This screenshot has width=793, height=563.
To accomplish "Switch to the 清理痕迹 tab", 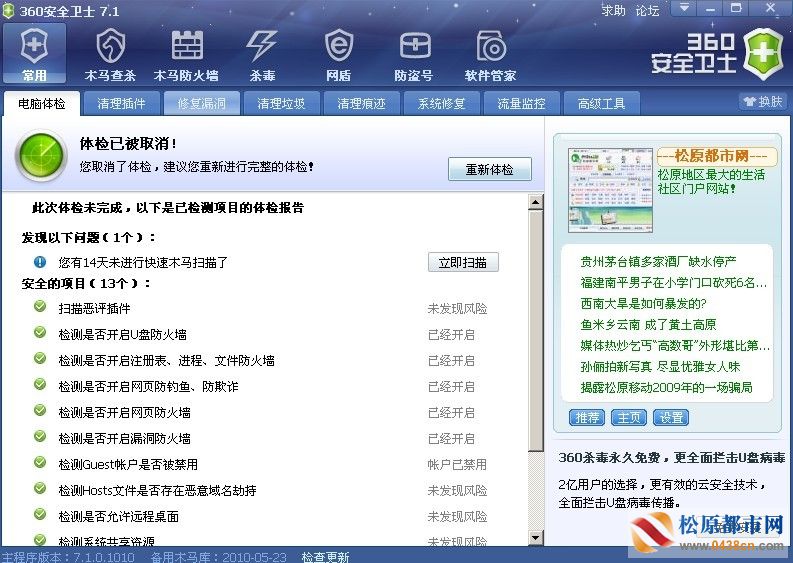I will point(361,104).
